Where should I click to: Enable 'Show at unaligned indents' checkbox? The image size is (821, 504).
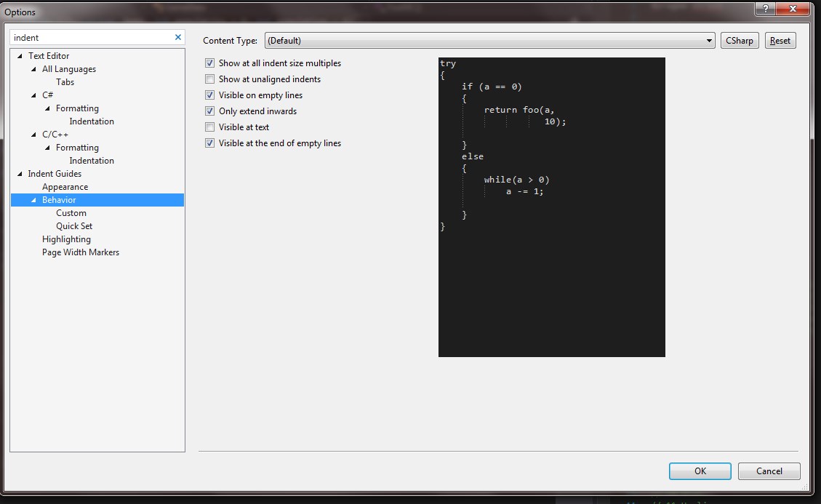point(210,79)
